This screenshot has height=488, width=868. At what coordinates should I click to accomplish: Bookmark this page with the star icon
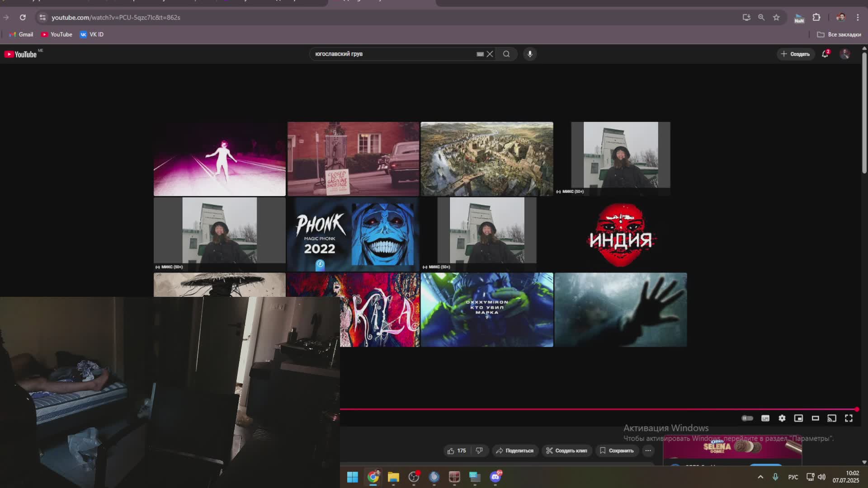[776, 17]
